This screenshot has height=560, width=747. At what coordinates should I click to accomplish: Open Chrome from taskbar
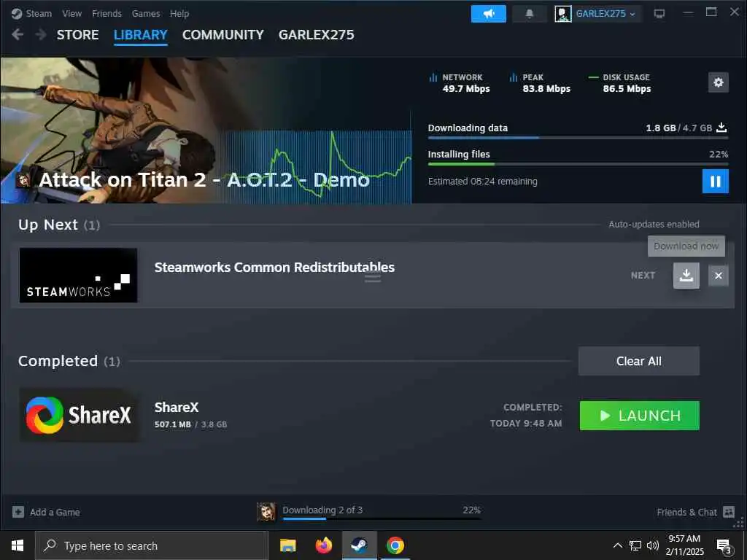point(395,545)
